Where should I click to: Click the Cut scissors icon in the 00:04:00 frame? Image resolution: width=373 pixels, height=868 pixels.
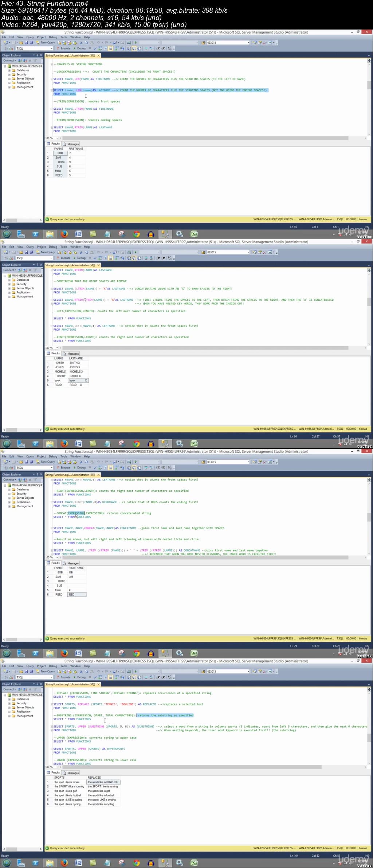point(81,43)
